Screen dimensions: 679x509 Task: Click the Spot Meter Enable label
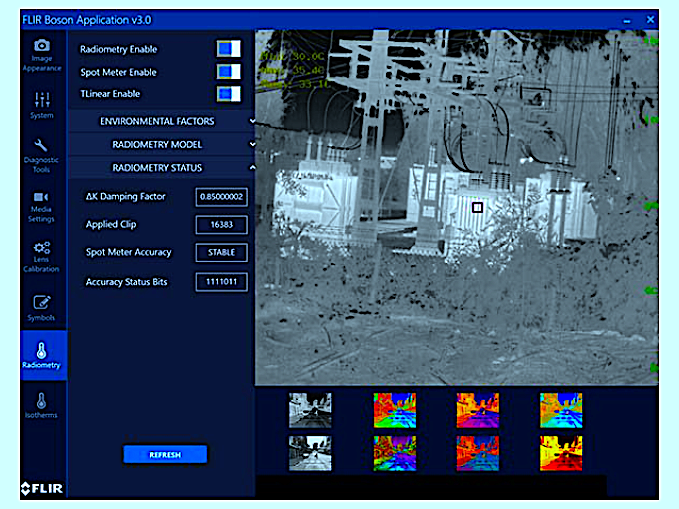[118, 72]
